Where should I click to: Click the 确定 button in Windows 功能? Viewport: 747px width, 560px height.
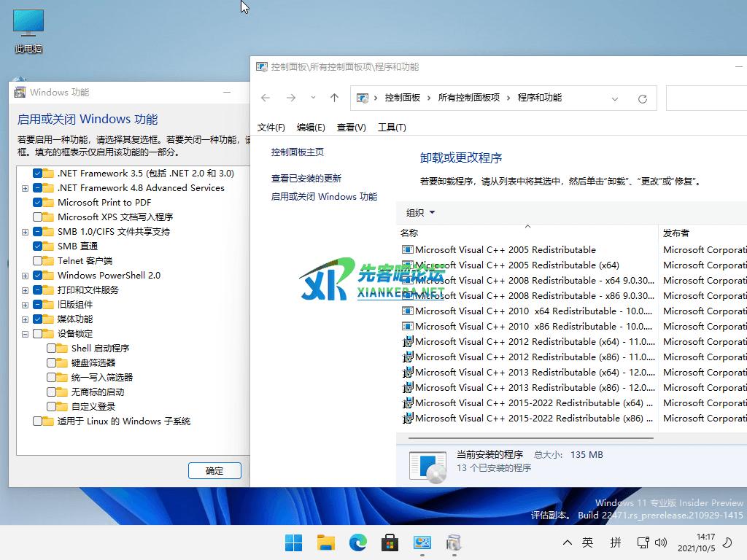pyautogui.click(x=214, y=471)
